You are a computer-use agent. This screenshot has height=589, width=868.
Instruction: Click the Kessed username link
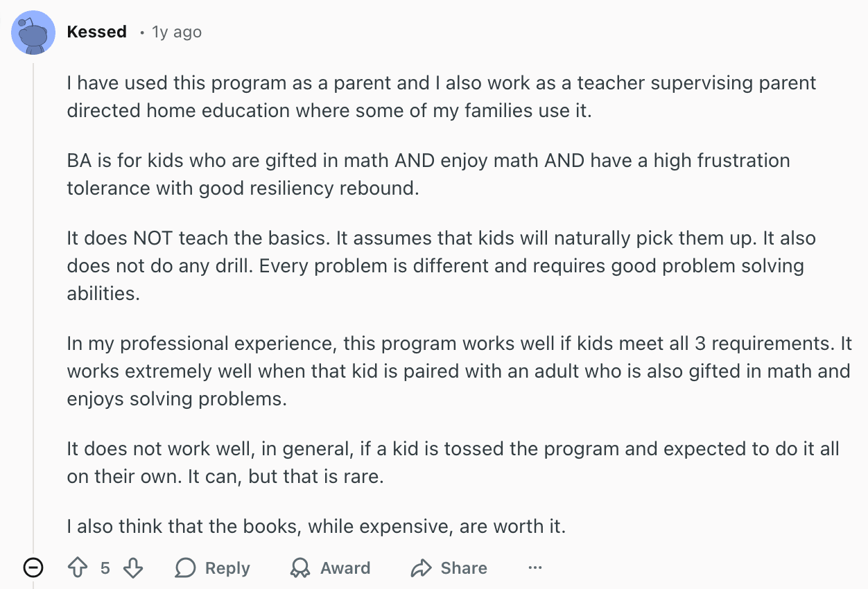pos(96,31)
